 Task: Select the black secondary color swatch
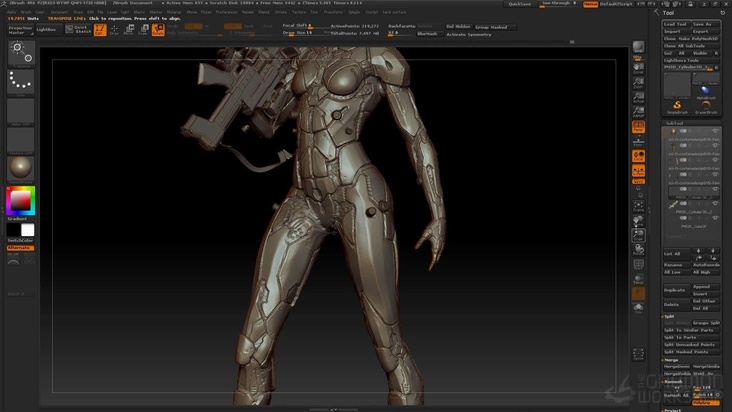click(x=14, y=230)
